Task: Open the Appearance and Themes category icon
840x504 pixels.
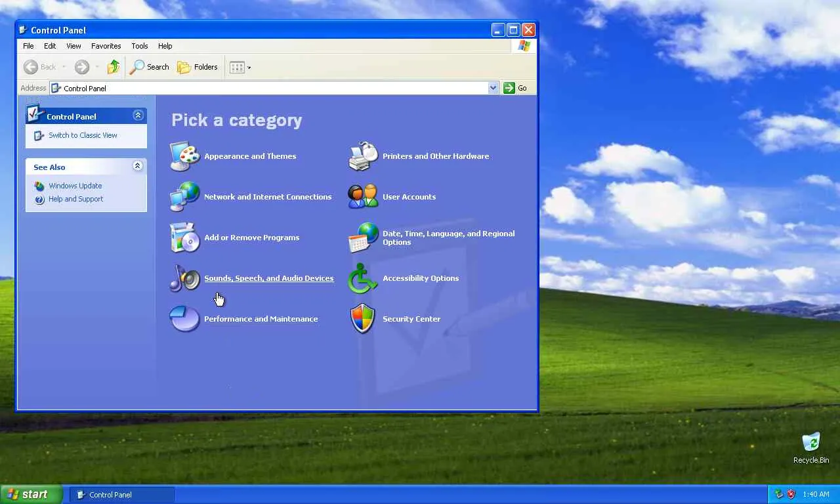Action: pyautogui.click(x=185, y=156)
